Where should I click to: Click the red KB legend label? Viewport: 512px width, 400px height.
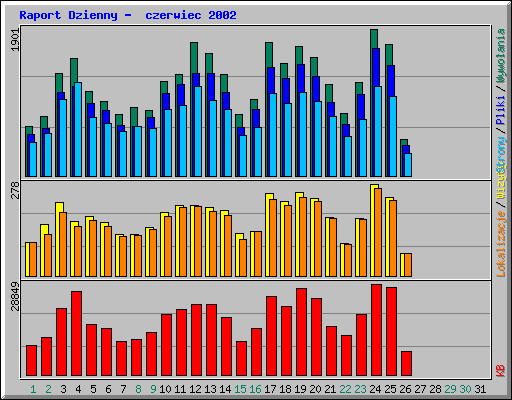tap(501, 371)
